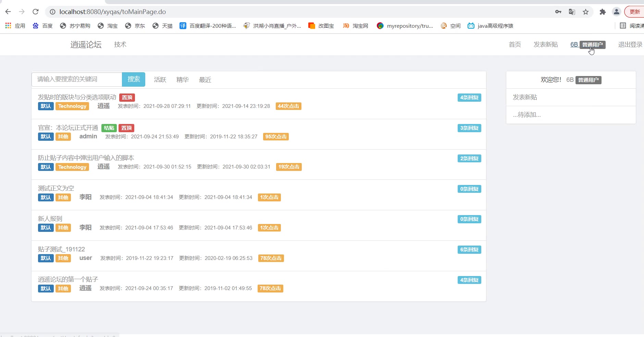Switch to the 精华 tab
The image size is (644, 337).
pyautogui.click(x=182, y=80)
